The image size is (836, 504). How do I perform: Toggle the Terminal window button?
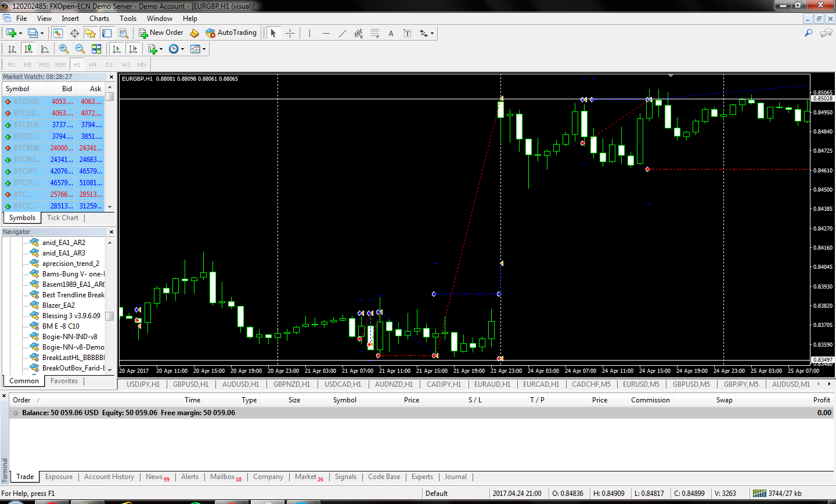[x=107, y=33]
